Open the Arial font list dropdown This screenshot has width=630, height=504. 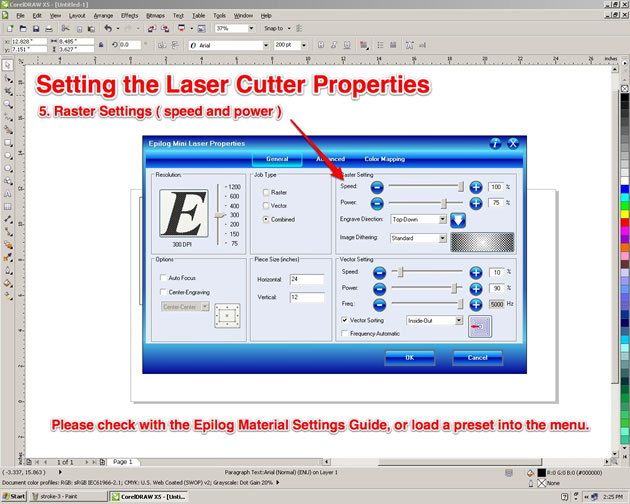[x=266, y=45]
